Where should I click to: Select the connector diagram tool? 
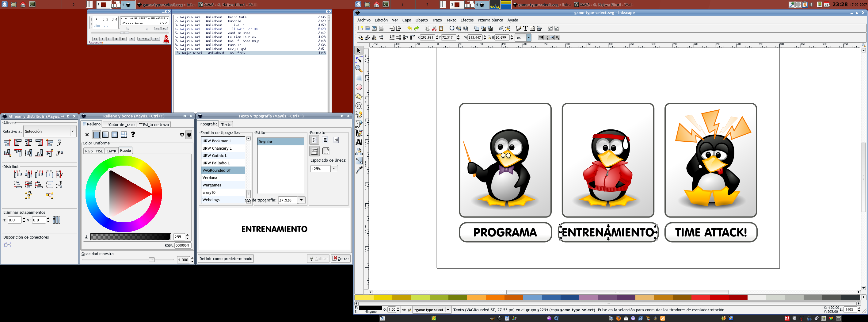pos(359,151)
